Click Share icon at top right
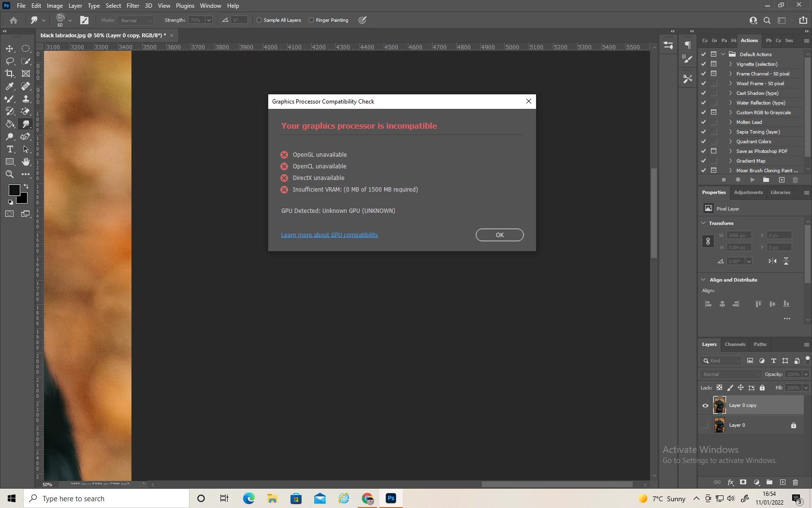 point(803,20)
